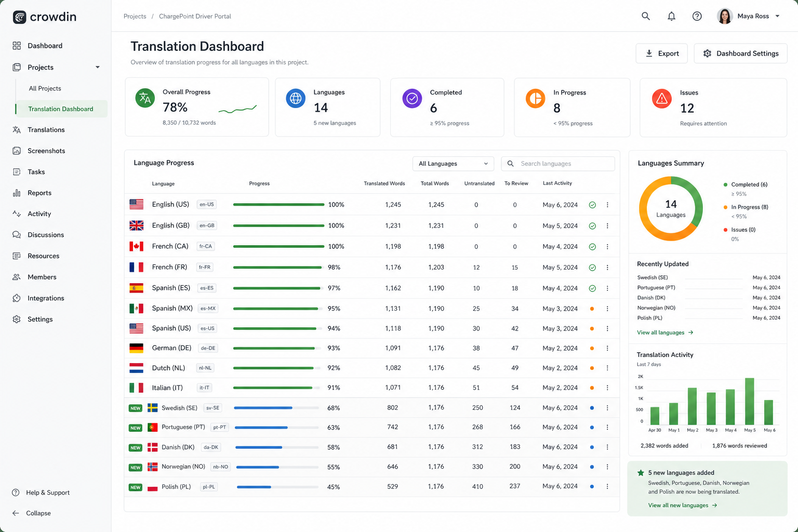
Task: Click the Activity pulse icon
Action: 17,214
